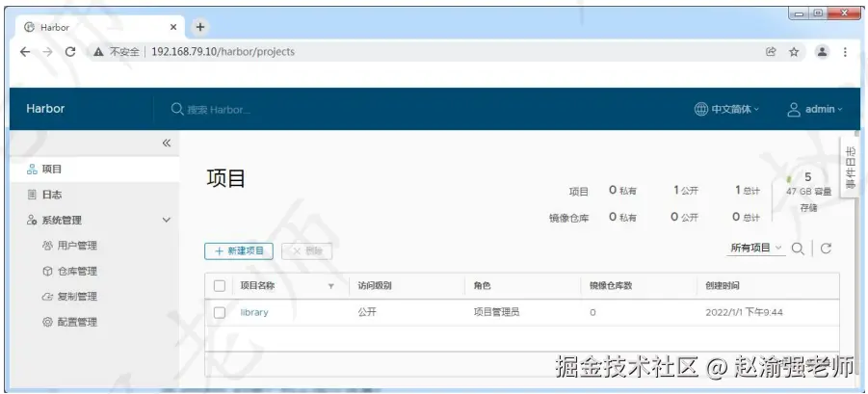Click the 删除 button
The width and height of the screenshot is (868, 394).
[x=306, y=250]
